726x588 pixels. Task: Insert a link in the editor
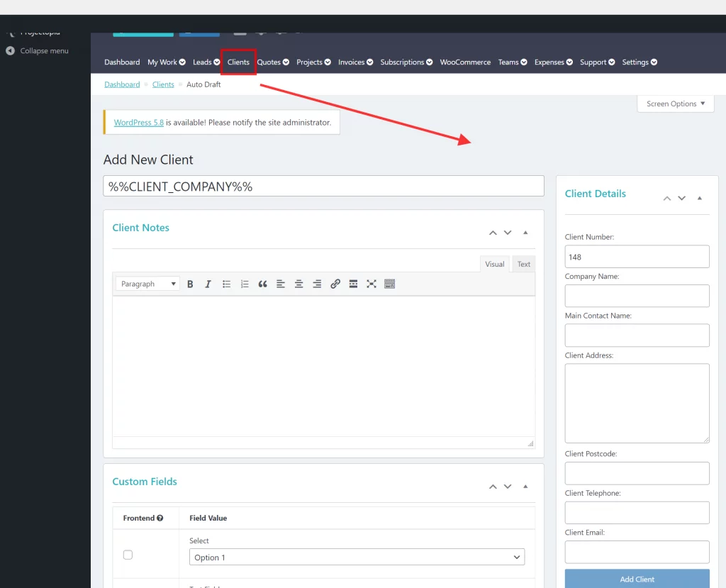pyautogui.click(x=335, y=284)
